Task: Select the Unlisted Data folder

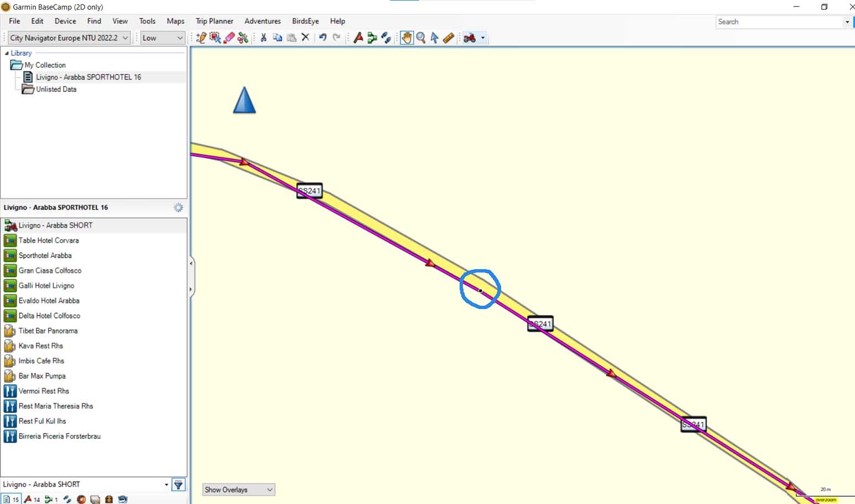Action: click(56, 89)
